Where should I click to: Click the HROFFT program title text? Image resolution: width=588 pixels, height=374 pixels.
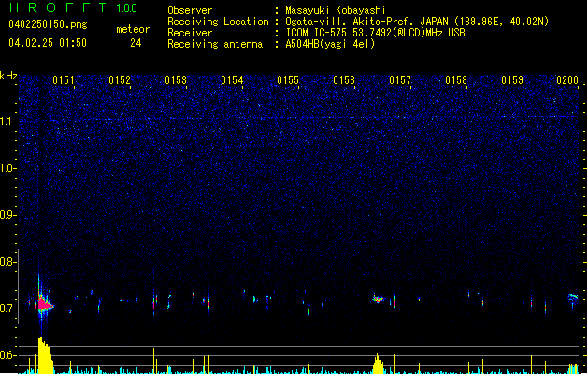pos(58,7)
